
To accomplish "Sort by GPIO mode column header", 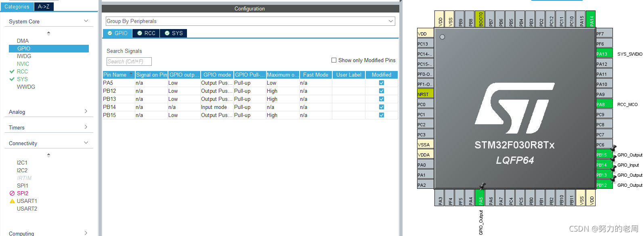I will point(217,75).
